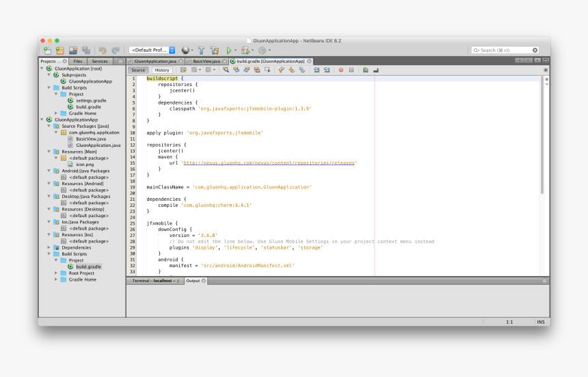The height and width of the screenshot is (377, 588).
Task: Minimize the Projects panel group
Action: (120, 61)
